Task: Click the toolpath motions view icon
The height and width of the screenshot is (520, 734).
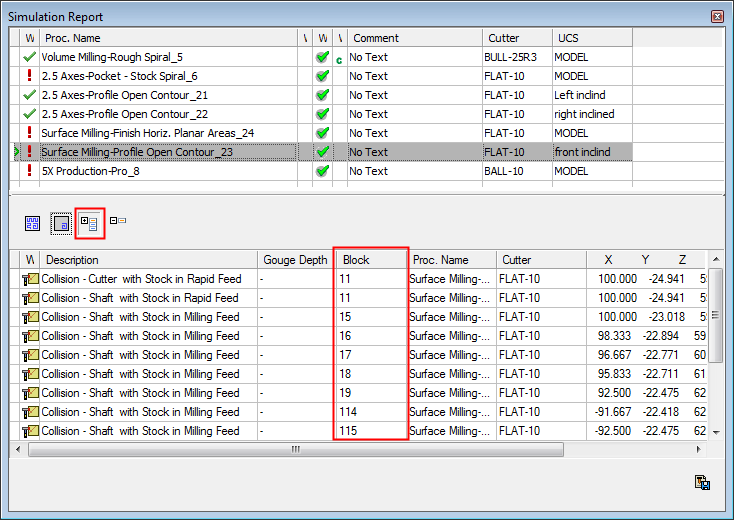Action: click(x=32, y=224)
